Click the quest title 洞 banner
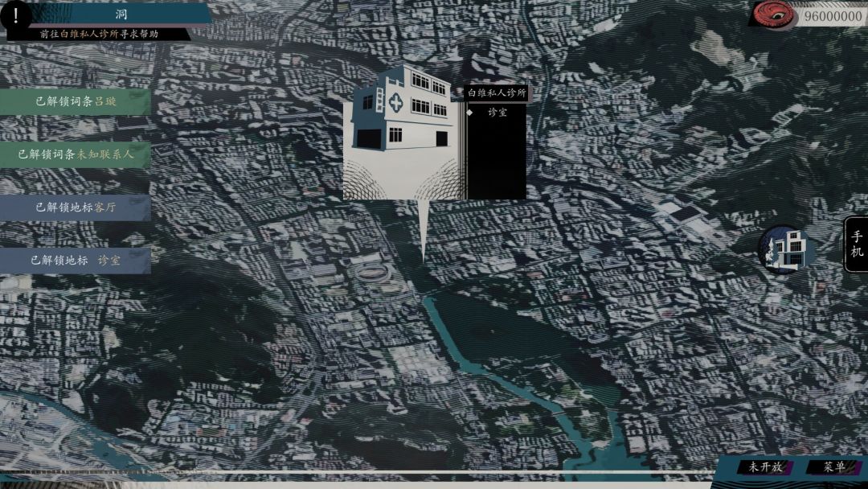The width and height of the screenshot is (868, 489). click(x=121, y=14)
